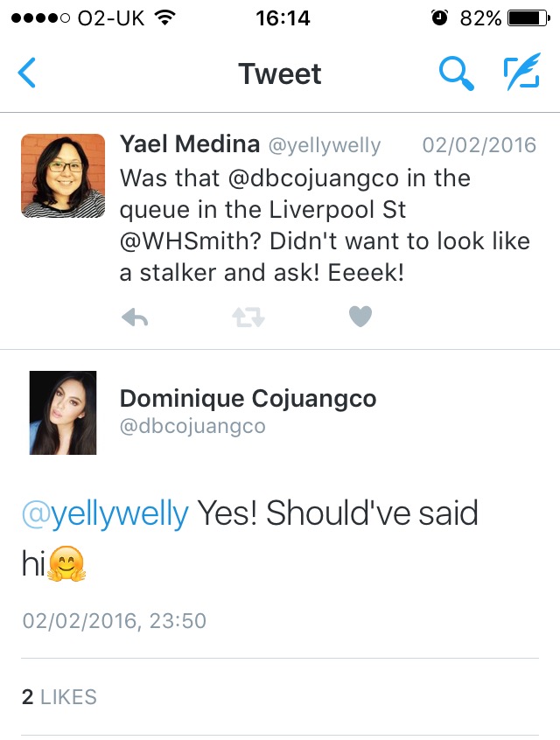Tap the Tweet title in the header
The width and height of the screenshot is (560, 740).
(x=279, y=74)
